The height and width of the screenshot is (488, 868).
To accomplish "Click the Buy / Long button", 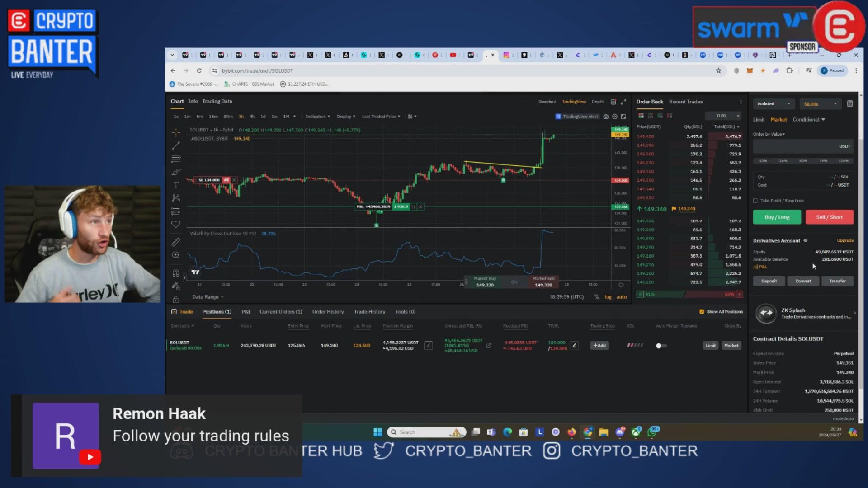I will point(777,217).
